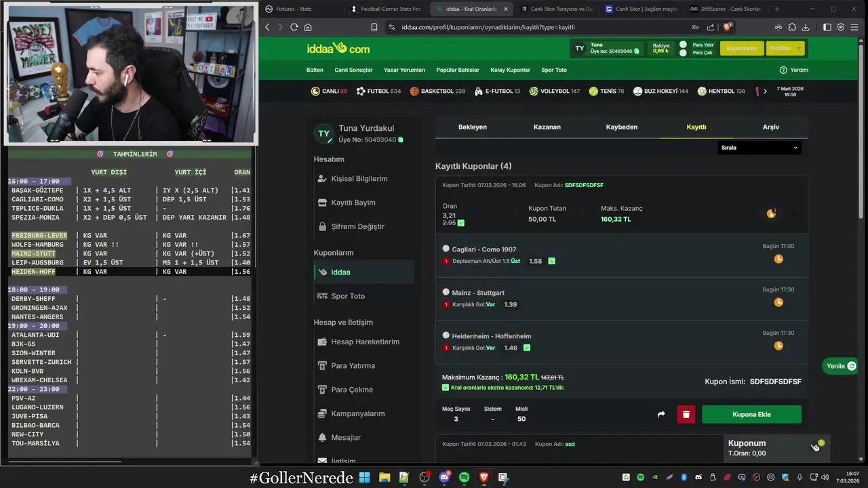The height and width of the screenshot is (488, 868).
Task: Open the iddaa.com logo home link
Action: tap(338, 49)
